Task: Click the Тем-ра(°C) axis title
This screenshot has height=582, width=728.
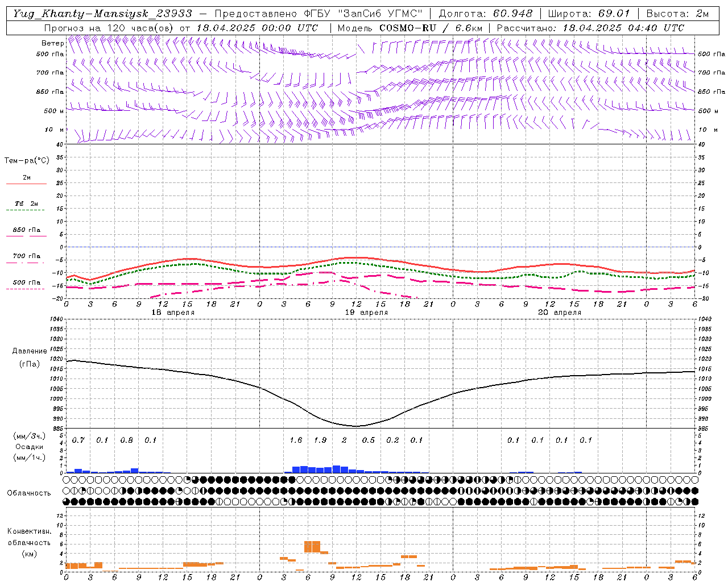Action: (27, 160)
